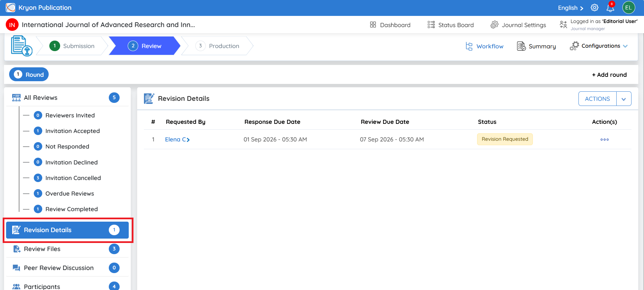Screen dimensions: 644x290
Task: Expand the Configurations dropdown
Action: 599,46
